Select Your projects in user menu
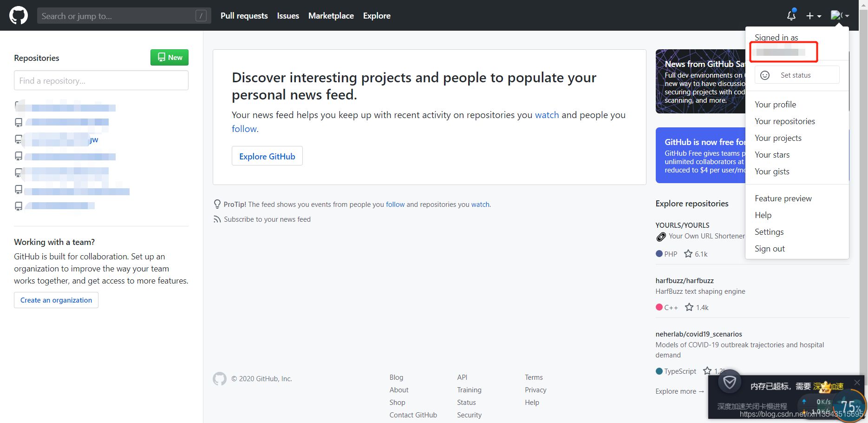 (778, 138)
